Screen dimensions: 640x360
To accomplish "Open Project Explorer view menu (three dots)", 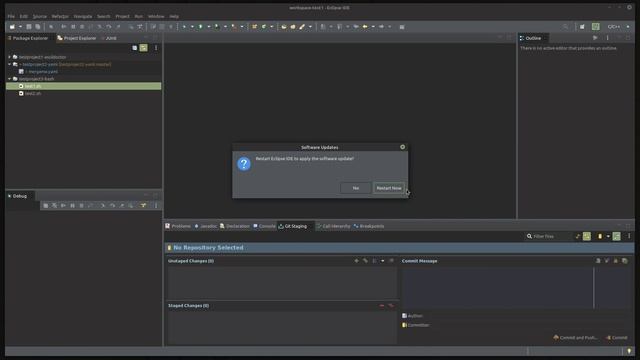I will pyautogui.click(x=156, y=48).
